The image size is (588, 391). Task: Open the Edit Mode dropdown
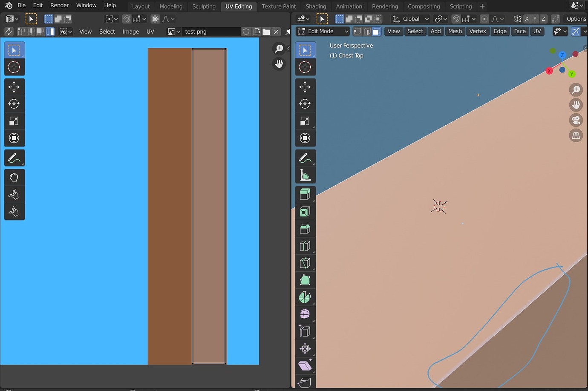click(x=323, y=31)
